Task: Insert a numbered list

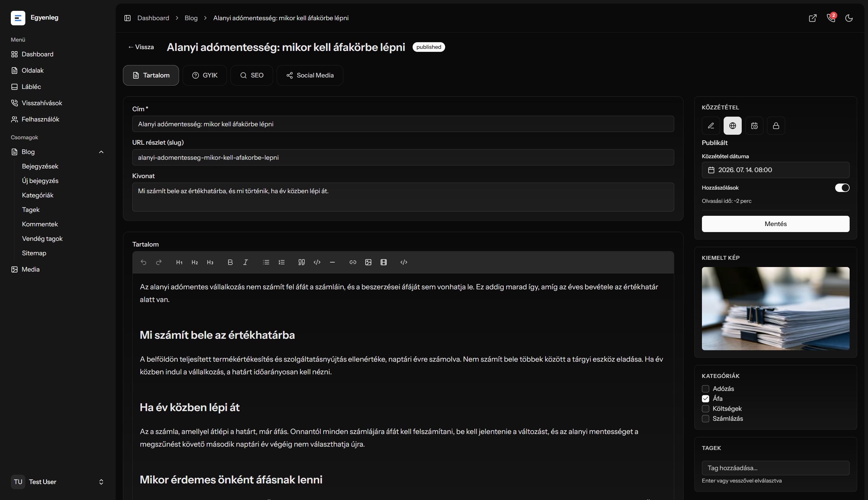Action: tap(281, 263)
